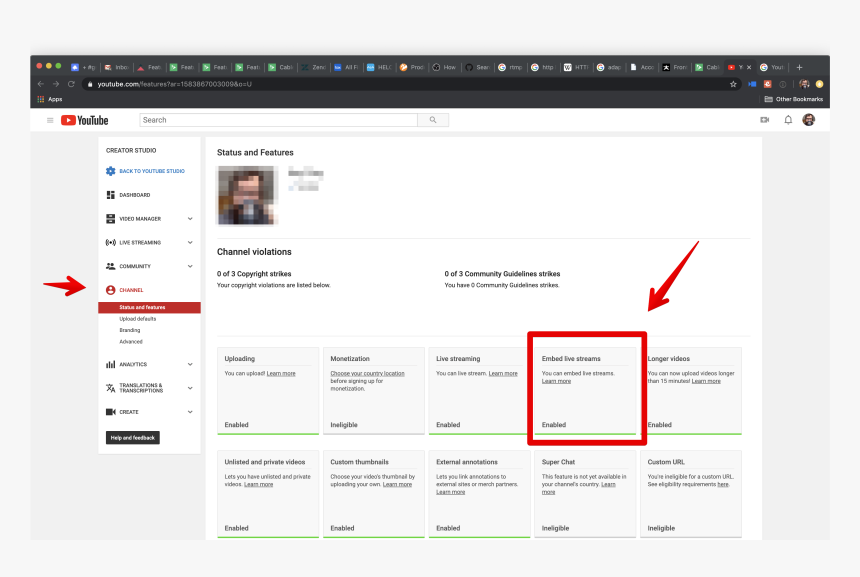The width and height of the screenshot is (860, 577).
Task: Click the Super Chat card title
Action: tap(558, 462)
